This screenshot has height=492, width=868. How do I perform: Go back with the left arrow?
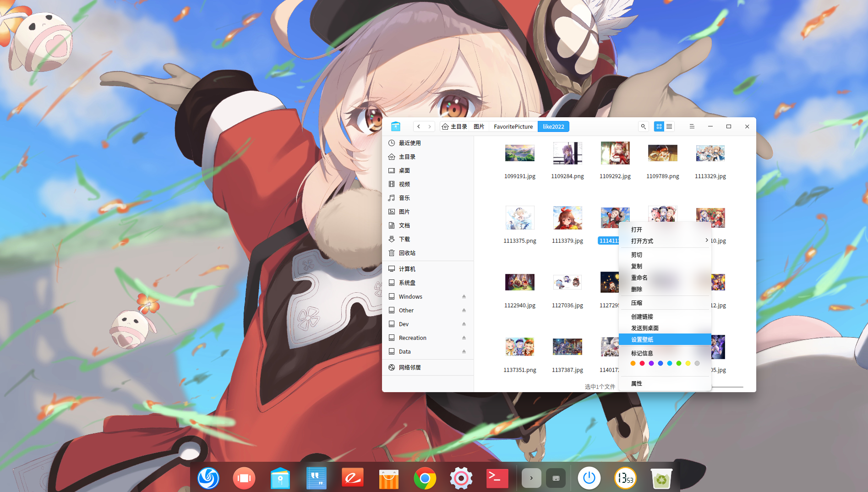click(419, 126)
